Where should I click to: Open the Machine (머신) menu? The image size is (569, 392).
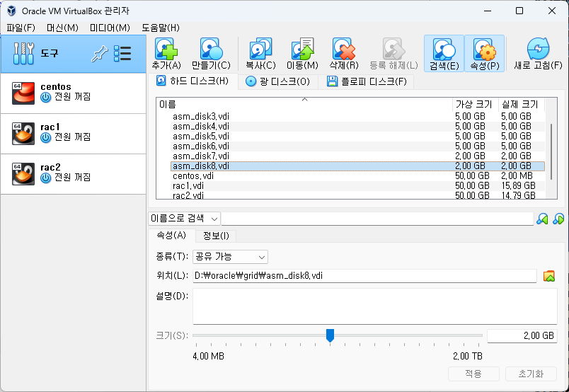click(62, 28)
